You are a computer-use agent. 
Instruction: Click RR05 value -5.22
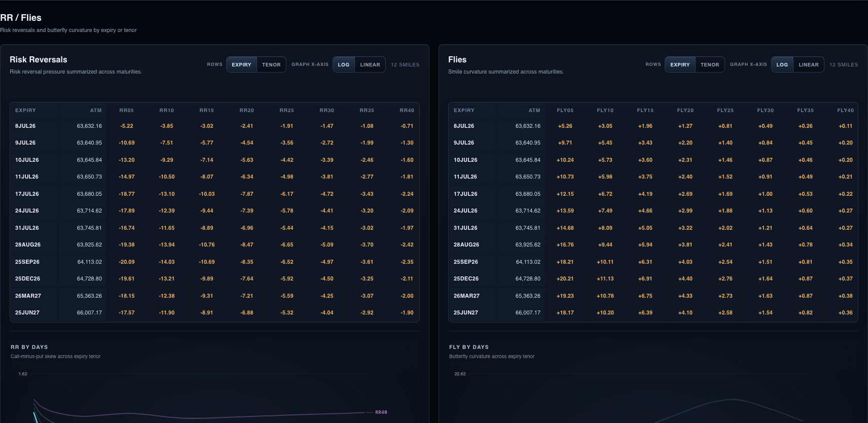tap(127, 126)
